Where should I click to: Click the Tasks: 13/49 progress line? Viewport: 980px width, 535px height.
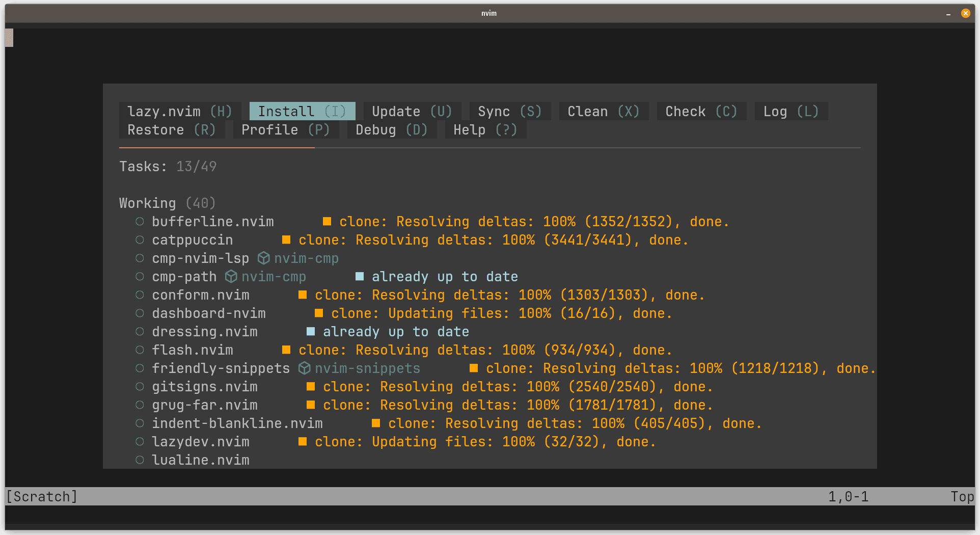pos(168,167)
